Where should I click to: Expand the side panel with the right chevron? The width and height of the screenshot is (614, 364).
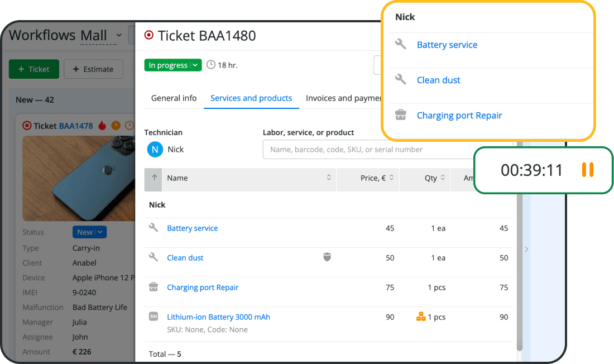(526, 250)
